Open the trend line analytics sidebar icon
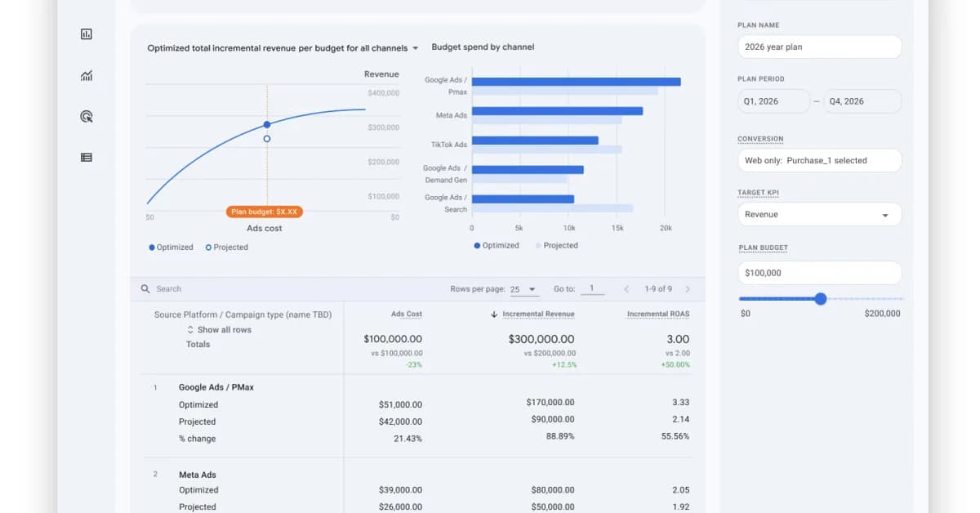The height and width of the screenshot is (513, 980). [x=87, y=76]
